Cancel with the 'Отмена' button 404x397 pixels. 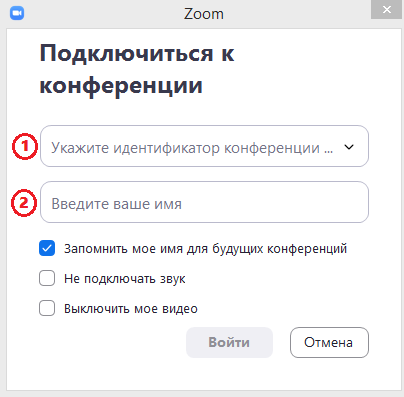click(329, 342)
